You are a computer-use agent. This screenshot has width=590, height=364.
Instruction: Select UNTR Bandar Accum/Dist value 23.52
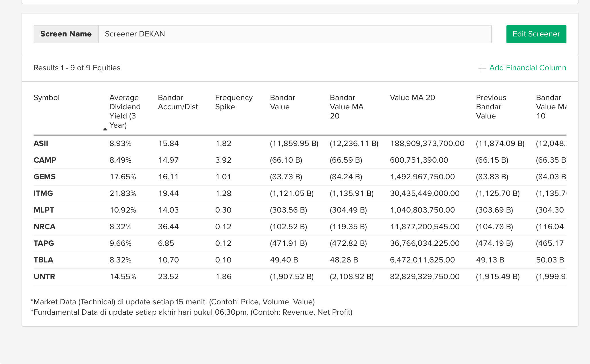click(168, 277)
